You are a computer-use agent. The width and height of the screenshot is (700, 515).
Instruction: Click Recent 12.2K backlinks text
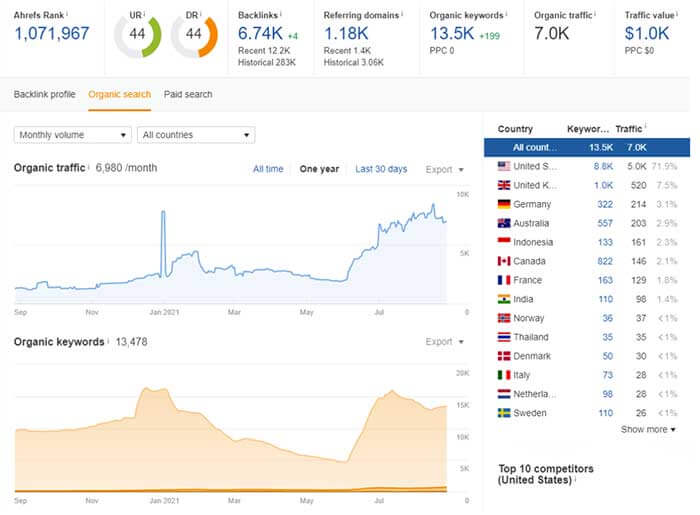[264, 50]
